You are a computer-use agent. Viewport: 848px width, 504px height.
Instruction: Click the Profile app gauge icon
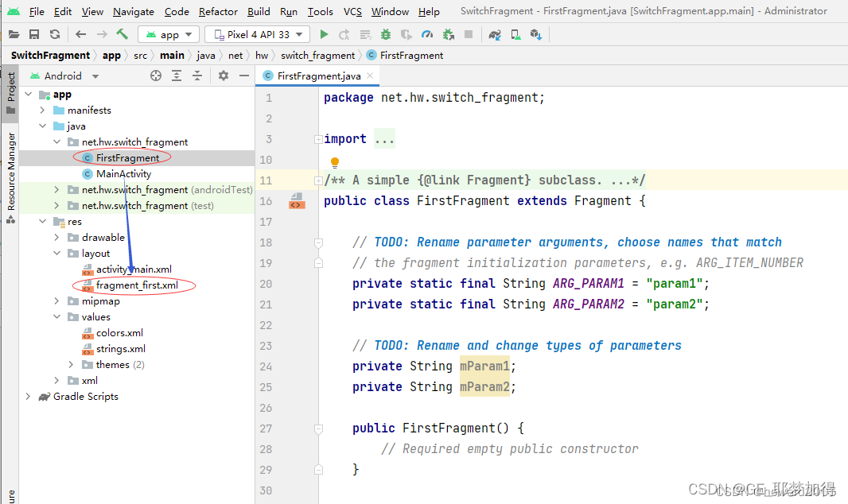427,34
